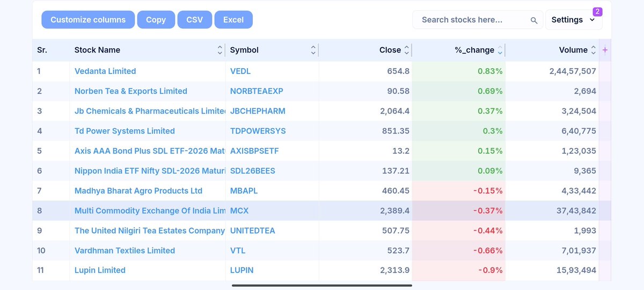Click the horizontal scrollbar handle at bottom

coord(322,285)
